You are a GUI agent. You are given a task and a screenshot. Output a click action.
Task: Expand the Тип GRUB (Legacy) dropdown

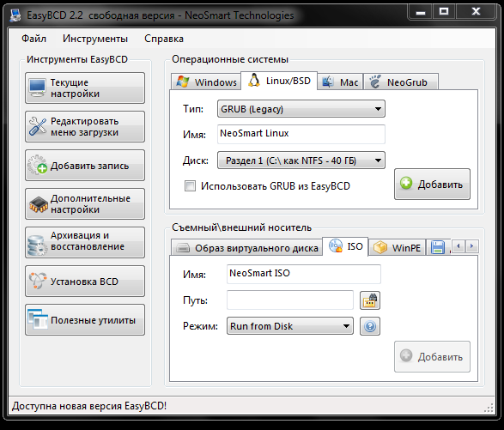(301, 109)
